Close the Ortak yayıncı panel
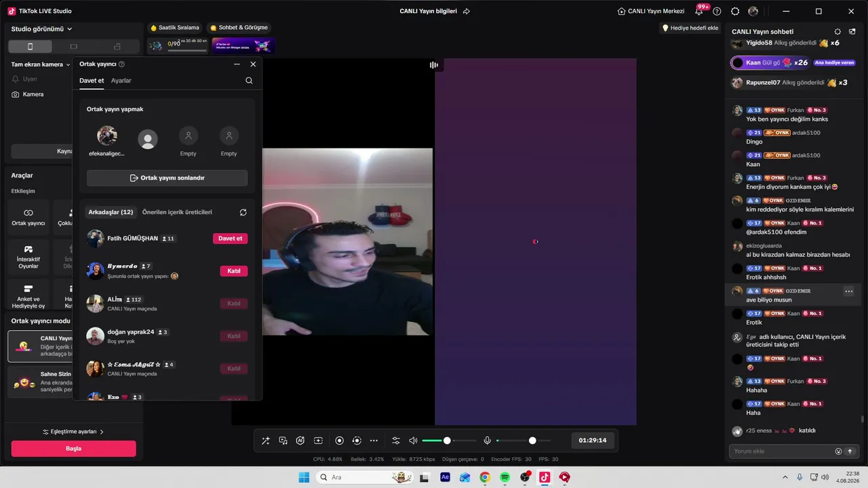Screen dimensions: 868x488 [x=253, y=64]
